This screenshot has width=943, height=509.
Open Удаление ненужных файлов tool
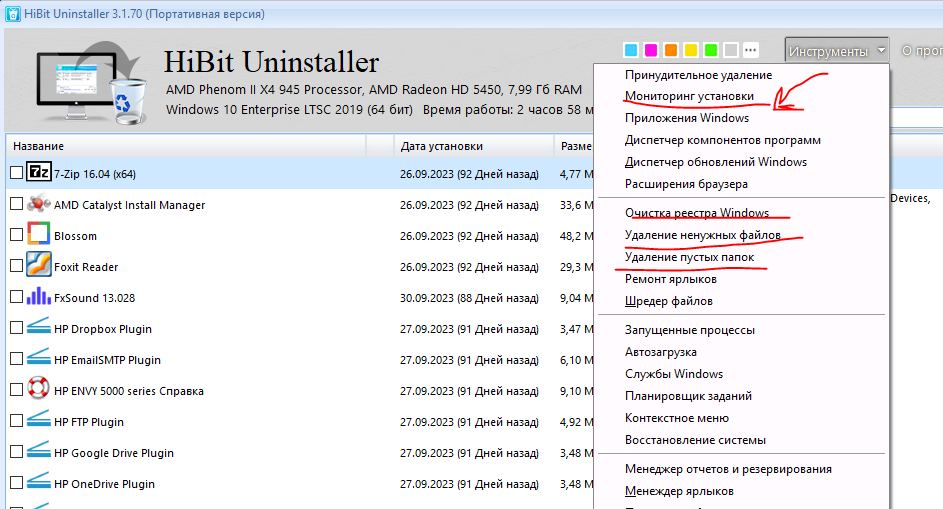703,234
